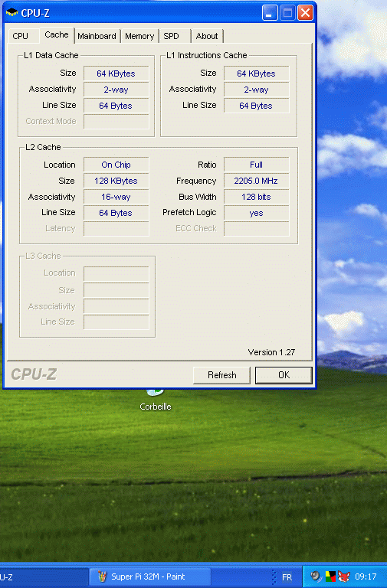
Task: Click the 'L2 Cache' group label
Action: pyautogui.click(x=43, y=147)
